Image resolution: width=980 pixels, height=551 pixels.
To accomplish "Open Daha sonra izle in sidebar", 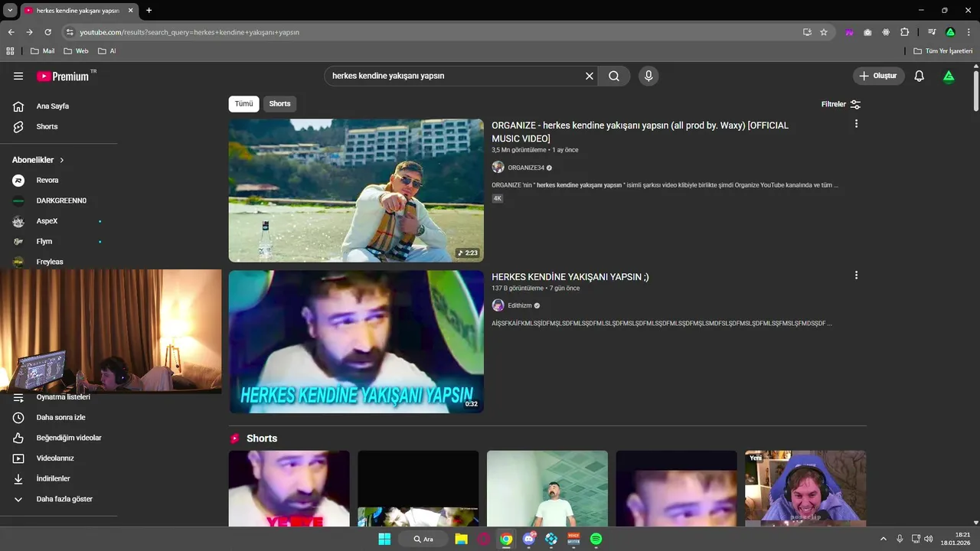I will pyautogui.click(x=59, y=417).
